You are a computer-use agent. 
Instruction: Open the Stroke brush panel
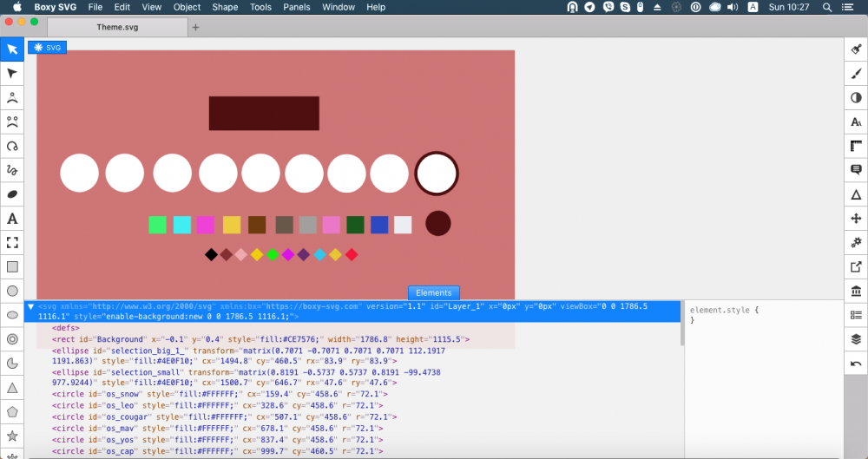point(856,74)
